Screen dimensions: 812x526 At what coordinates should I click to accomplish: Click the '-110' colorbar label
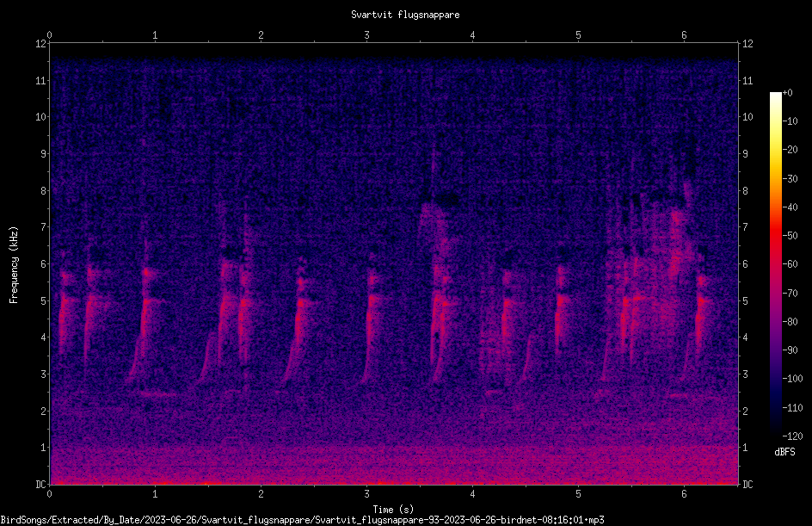coord(792,408)
